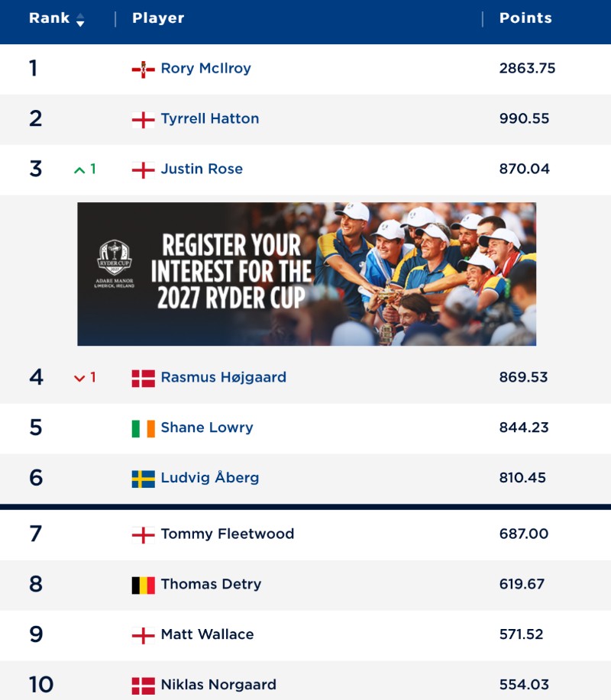Open Shane Lowry player profile

pyautogui.click(x=207, y=427)
